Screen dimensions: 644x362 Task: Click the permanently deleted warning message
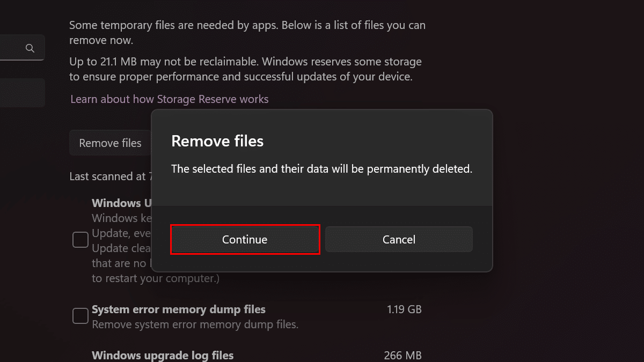(x=321, y=169)
